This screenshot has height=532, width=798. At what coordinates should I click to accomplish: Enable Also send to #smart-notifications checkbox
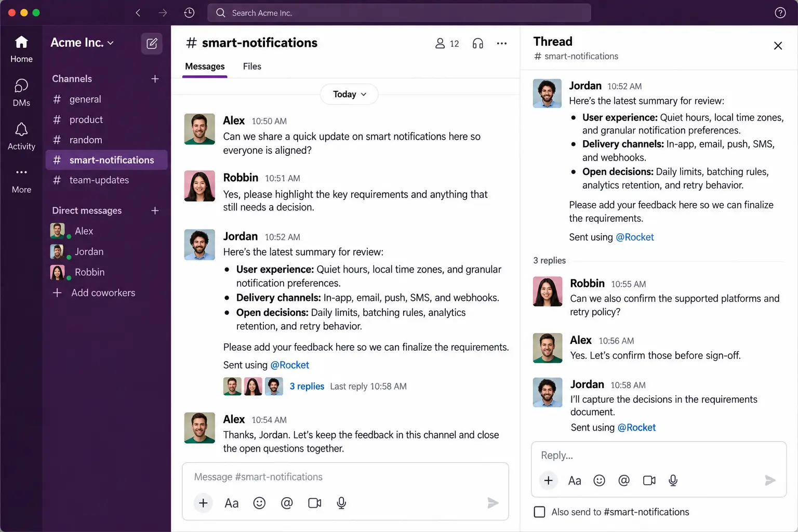[x=540, y=512]
